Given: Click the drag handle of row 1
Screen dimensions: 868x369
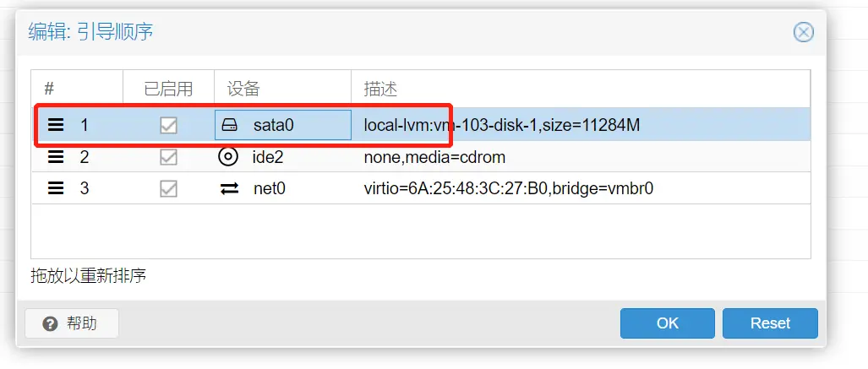Looking at the screenshot, I should (x=55, y=125).
